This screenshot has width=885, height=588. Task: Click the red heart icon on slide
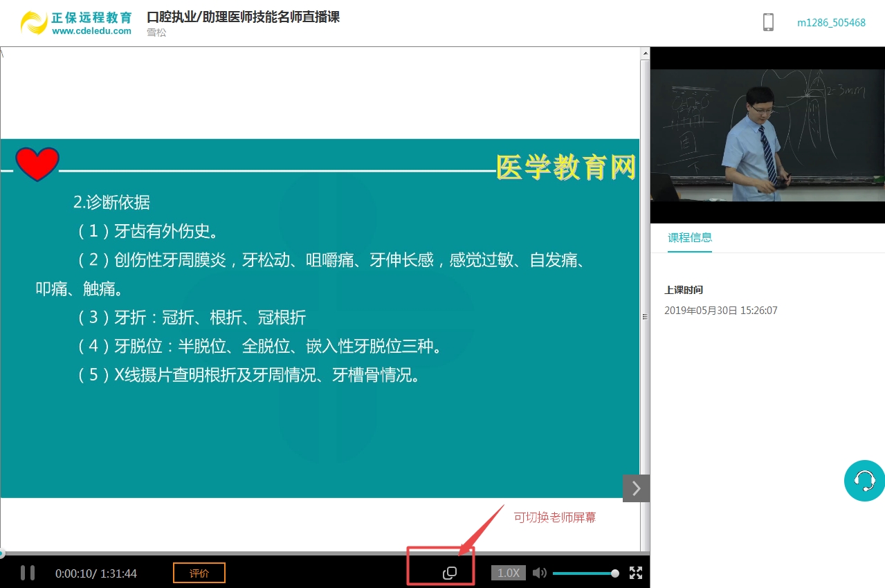click(37, 165)
